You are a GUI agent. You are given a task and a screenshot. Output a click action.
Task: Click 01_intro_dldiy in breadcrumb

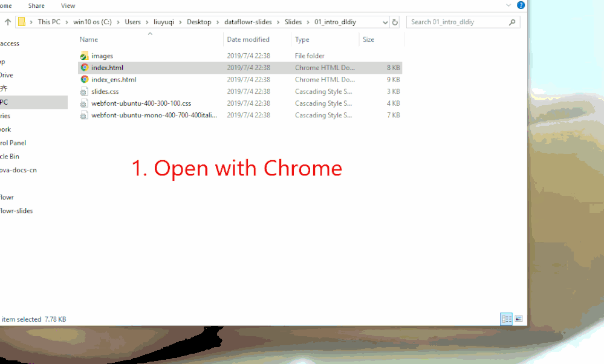[335, 22]
